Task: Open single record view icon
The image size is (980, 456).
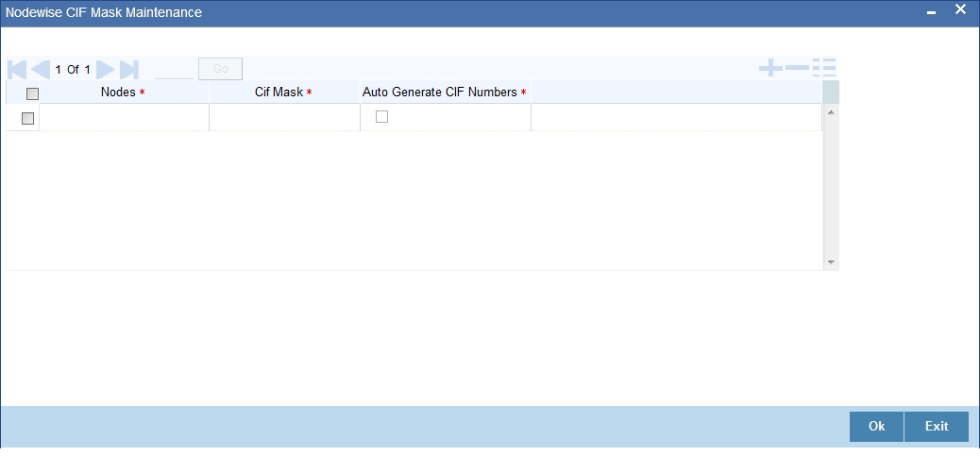Action: tap(824, 67)
